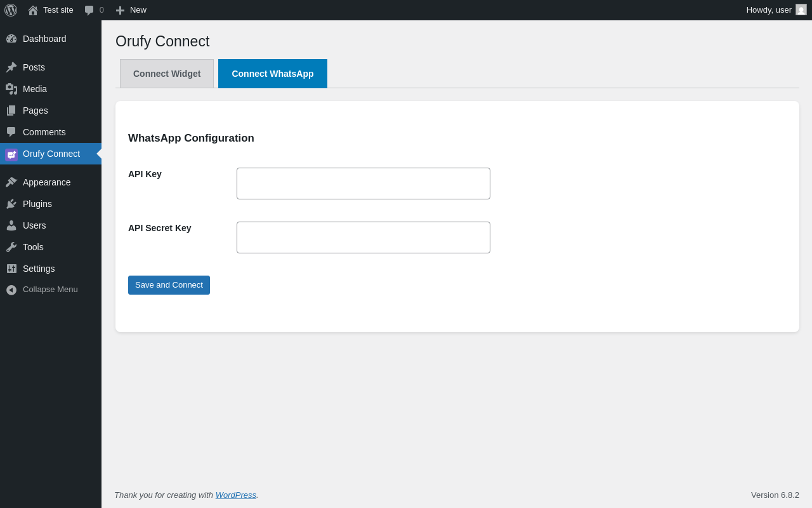Focus the API Secret Key input field
Screen dimensions: 812x508
coord(363,237)
